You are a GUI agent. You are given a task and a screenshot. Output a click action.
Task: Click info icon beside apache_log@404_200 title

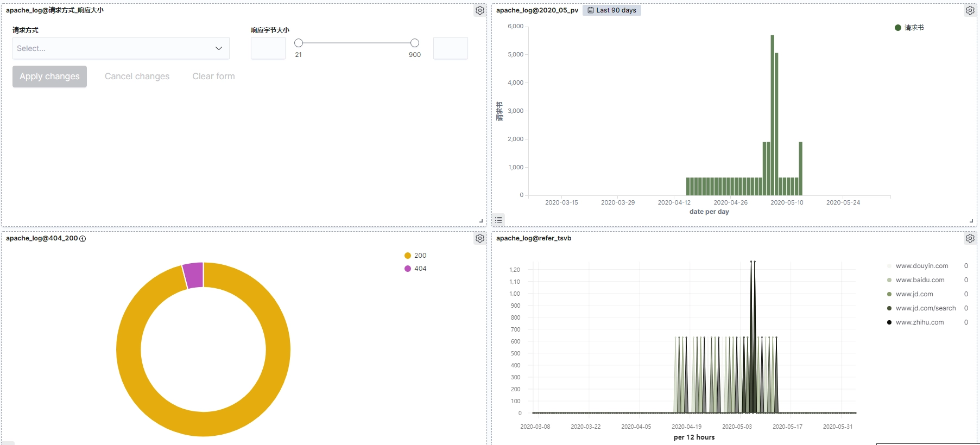[x=83, y=239]
